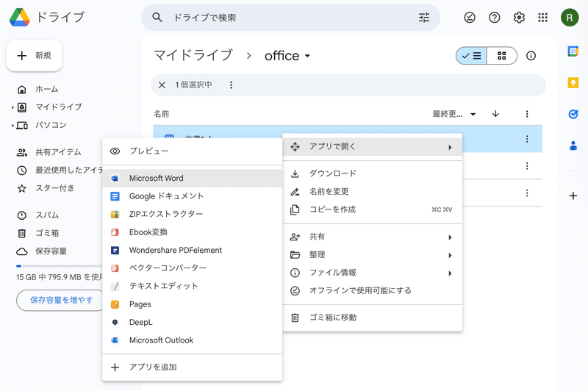This screenshot has height=391, width=588.
Task: Select ダウンロード in the context menu
Action: pyautogui.click(x=333, y=173)
